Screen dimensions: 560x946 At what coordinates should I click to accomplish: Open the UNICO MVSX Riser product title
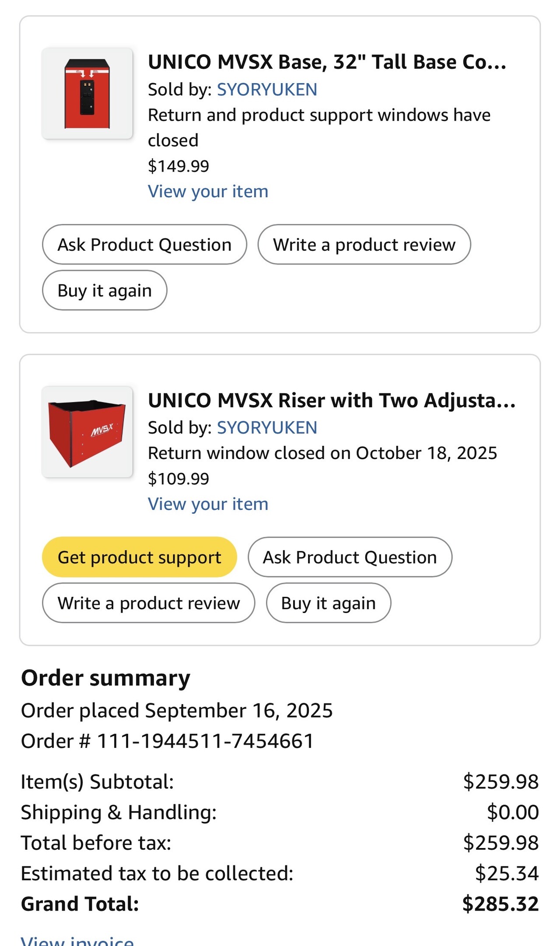(x=332, y=400)
